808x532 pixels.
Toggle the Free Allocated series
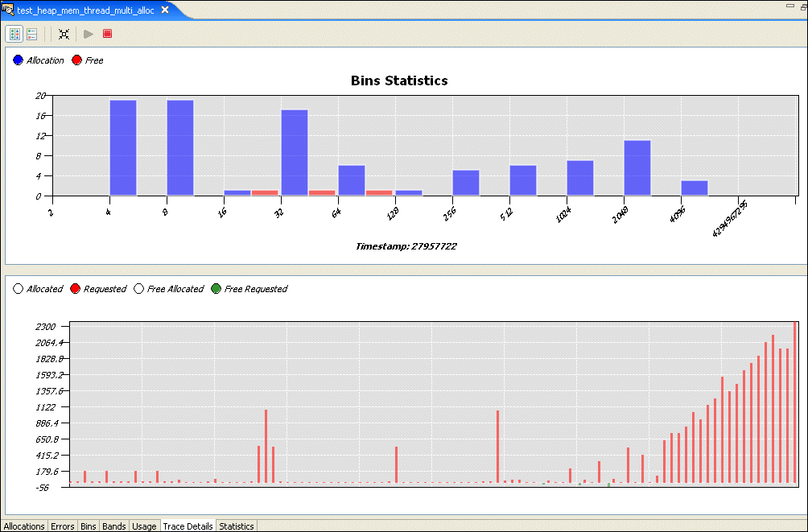point(139,289)
